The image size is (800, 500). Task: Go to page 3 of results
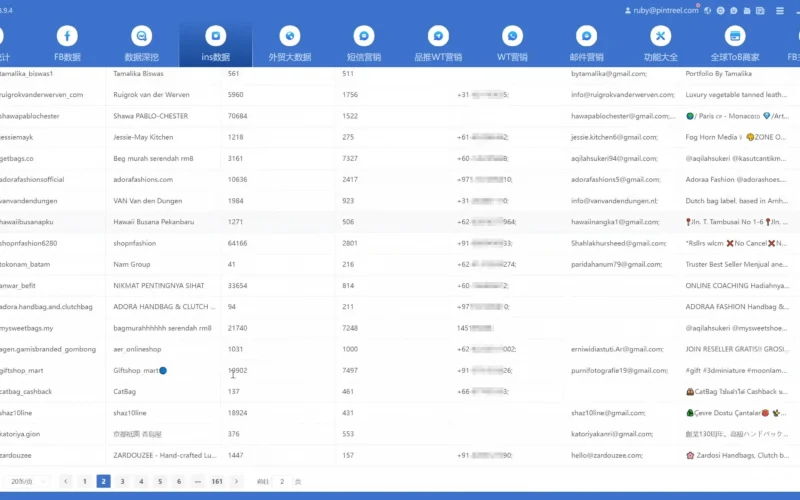[x=122, y=481]
